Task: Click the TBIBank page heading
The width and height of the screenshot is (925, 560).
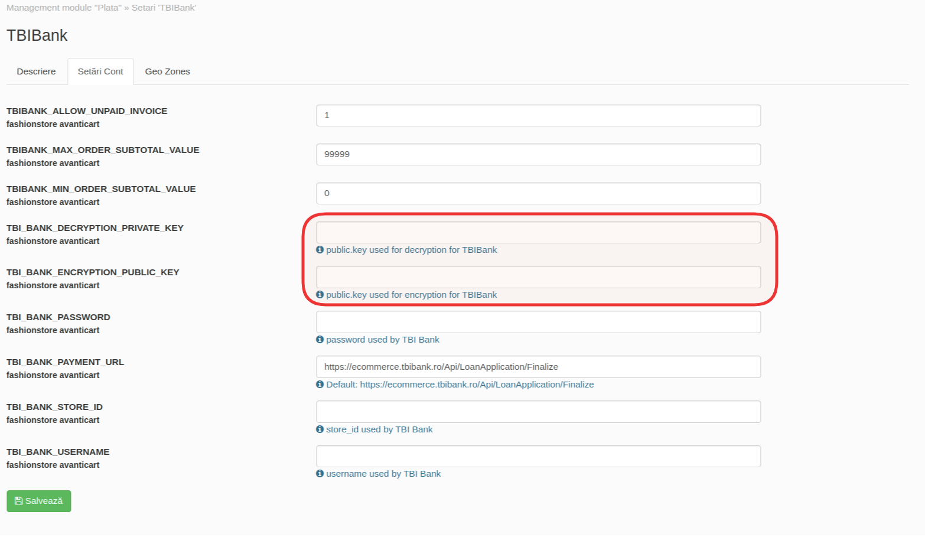Action: click(37, 35)
